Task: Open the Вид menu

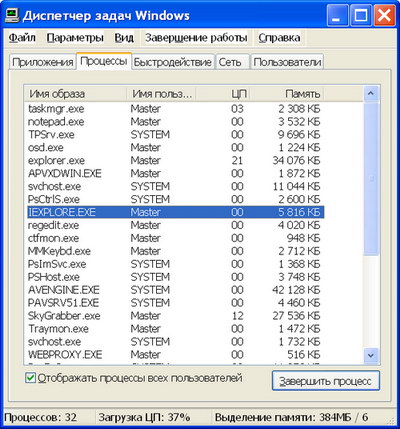Action: tap(124, 38)
